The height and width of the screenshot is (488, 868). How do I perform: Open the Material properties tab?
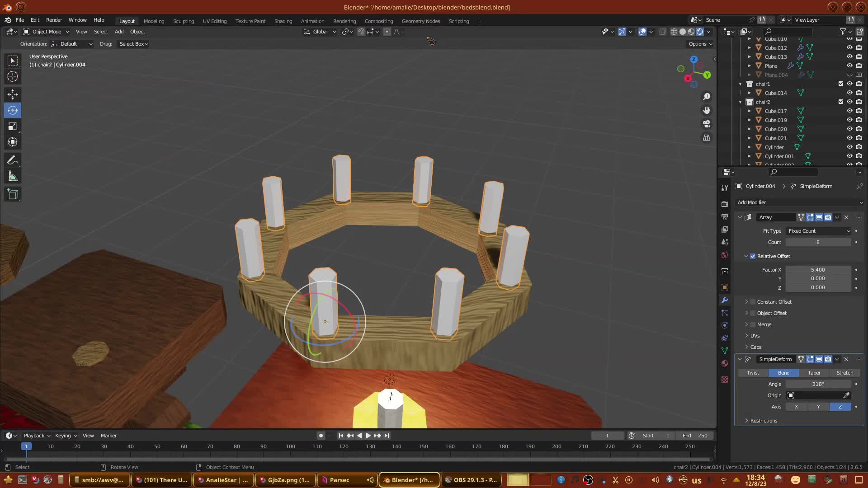tap(725, 364)
